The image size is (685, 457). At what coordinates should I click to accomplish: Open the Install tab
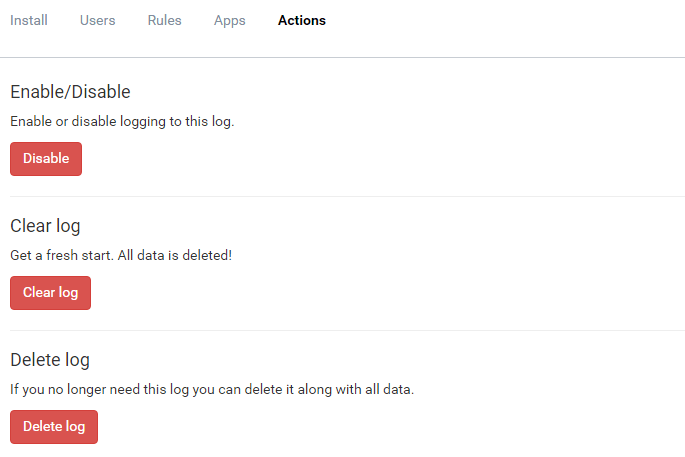29,21
